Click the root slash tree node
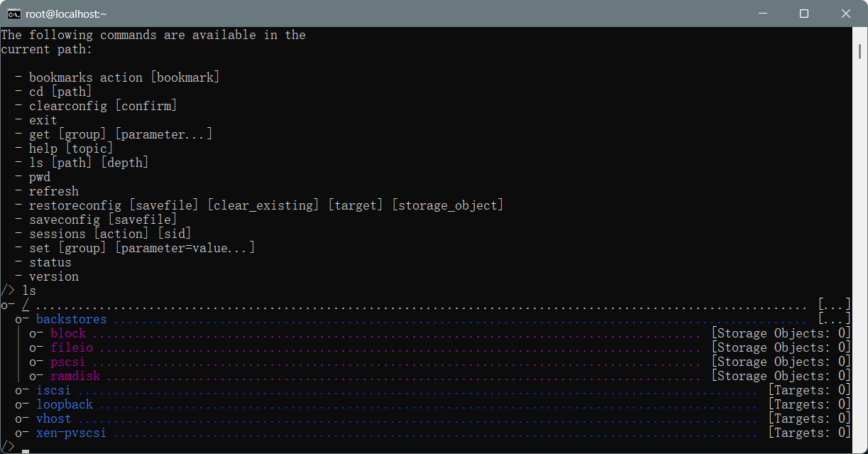868x454 pixels. tap(26, 305)
